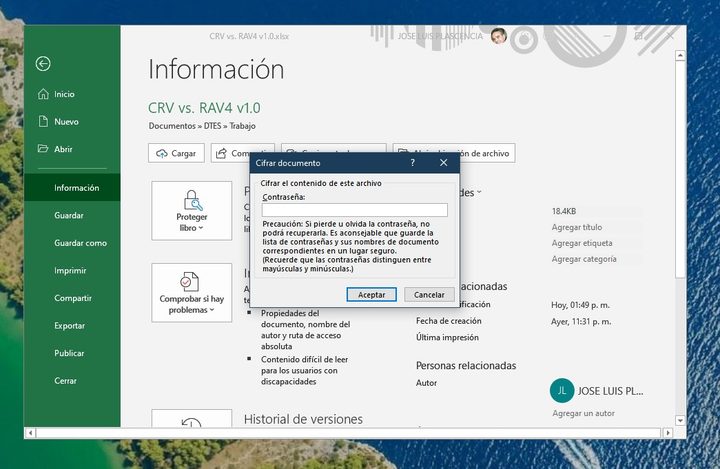Click the Personas relacionadas heading

[466, 366]
